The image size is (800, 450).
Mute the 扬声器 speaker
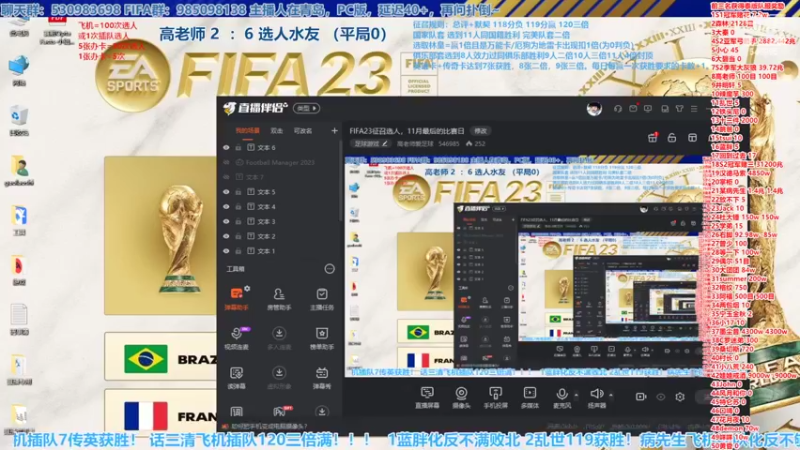pos(596,397)
